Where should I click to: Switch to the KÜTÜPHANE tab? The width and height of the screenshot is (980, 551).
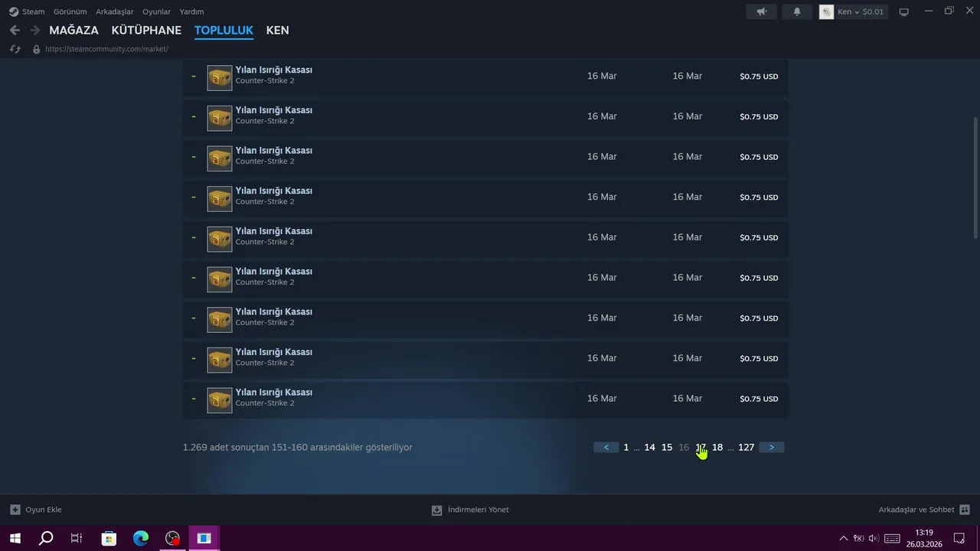pos(146,31)
